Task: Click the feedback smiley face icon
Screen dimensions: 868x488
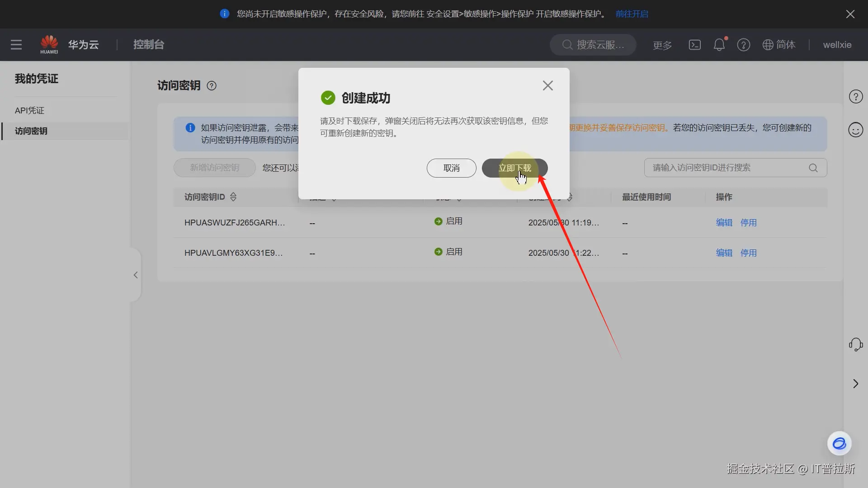Action: (x=855, y=130)
